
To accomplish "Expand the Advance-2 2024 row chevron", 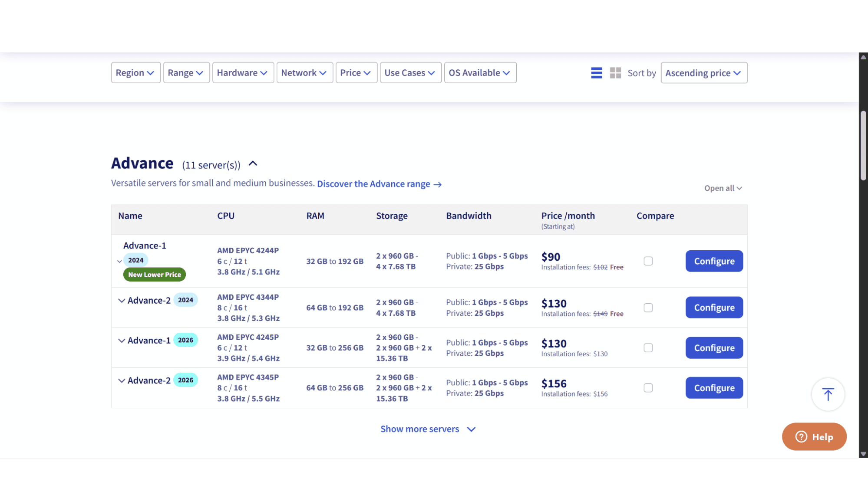I will tap(122, 301).
